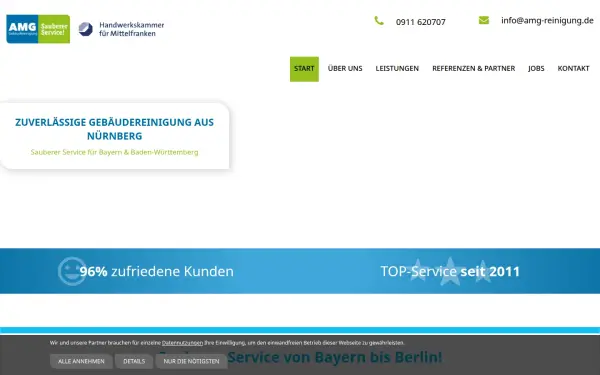Click the green phone icon

tap(379, 21)
